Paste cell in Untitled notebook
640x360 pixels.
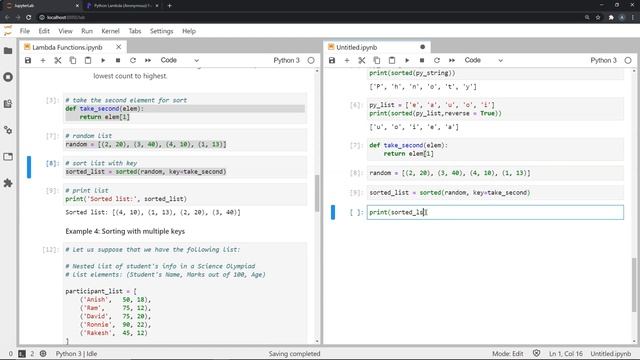point(392,60)
